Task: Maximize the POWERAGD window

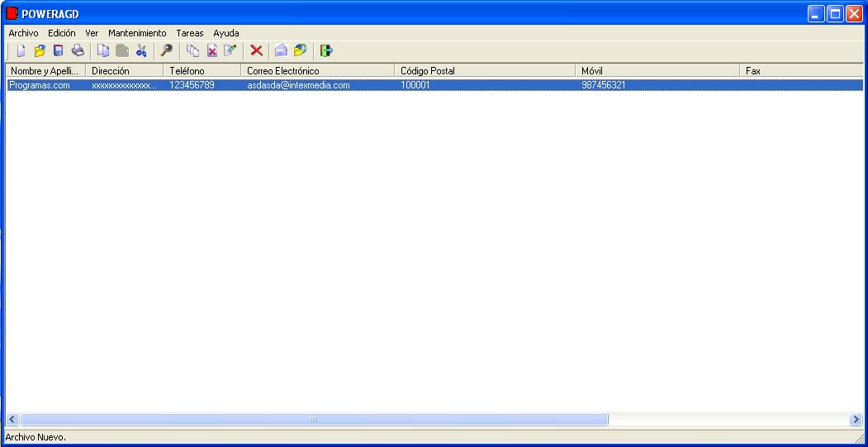Action: tap(835, 14)
